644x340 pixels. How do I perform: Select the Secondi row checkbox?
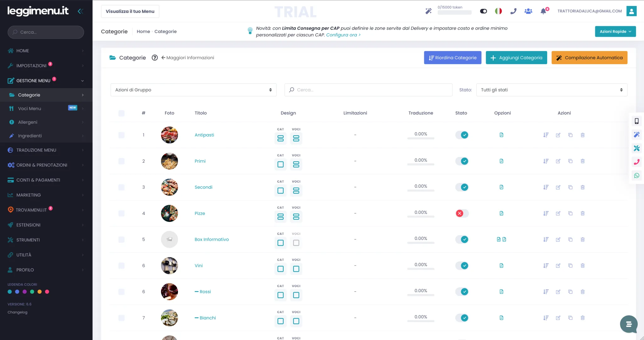121,187
